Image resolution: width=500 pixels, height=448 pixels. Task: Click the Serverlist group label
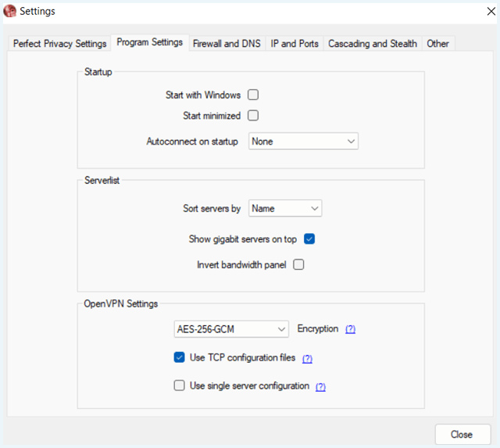click(102, 181)
